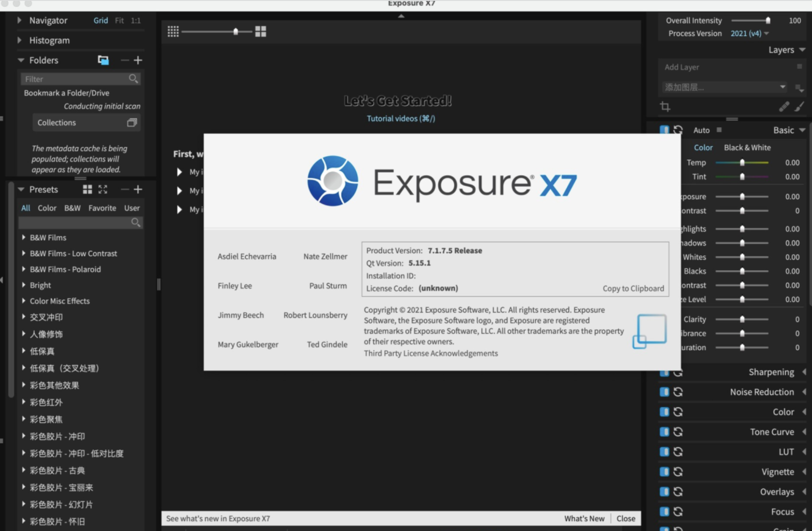Switch Presets to grid view icon
Viewport: 812px width, 531px height.
88,190
